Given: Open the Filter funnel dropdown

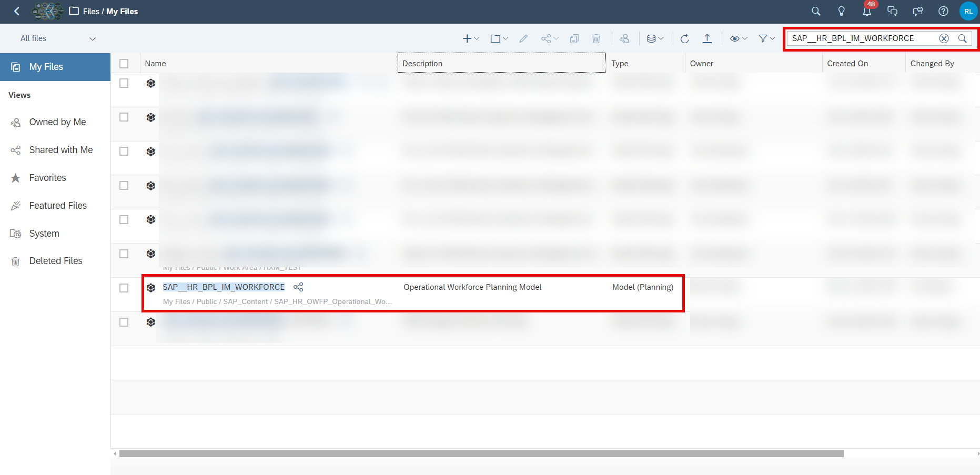Looking at the screenshot, I should [766, 38].
